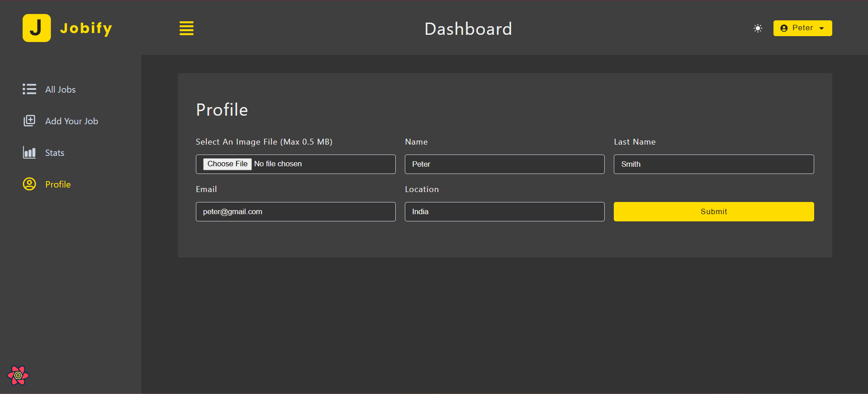Click the Location field containing India
This screenshot has width=868, height=394.
tap(504, 211)
